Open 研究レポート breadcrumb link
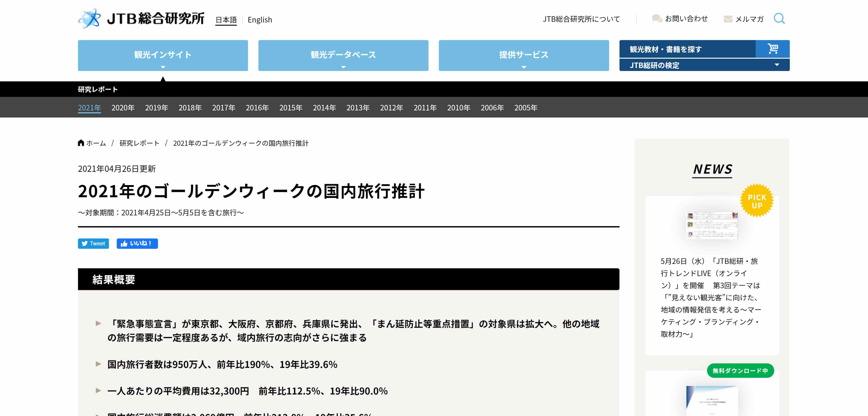 tap(139, 143)
